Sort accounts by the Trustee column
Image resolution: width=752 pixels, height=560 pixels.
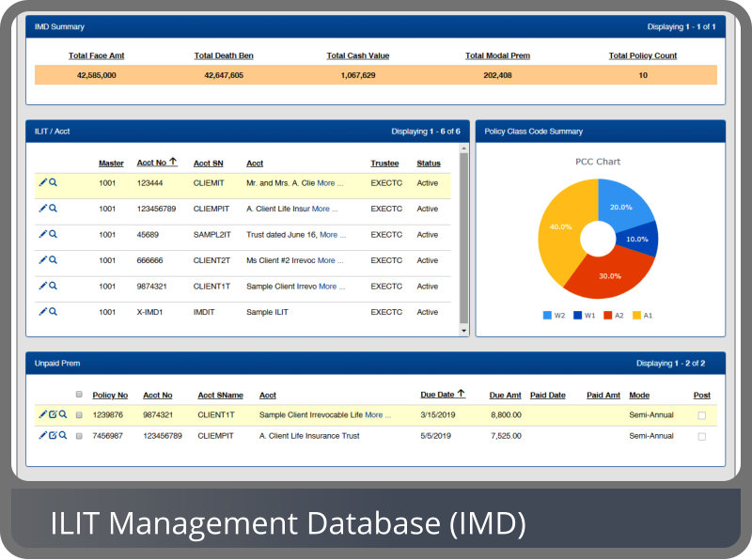384,163
